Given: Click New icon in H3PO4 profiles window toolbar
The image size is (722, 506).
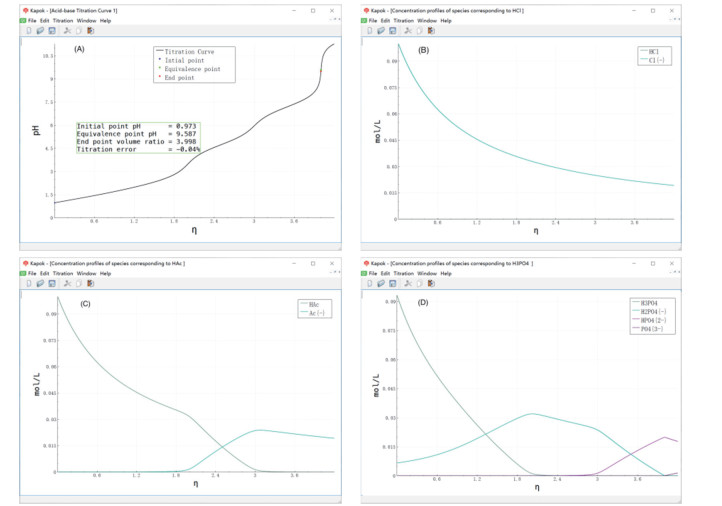Looking at the screenshot, I should pyautogui.click(x=370, y=283).
